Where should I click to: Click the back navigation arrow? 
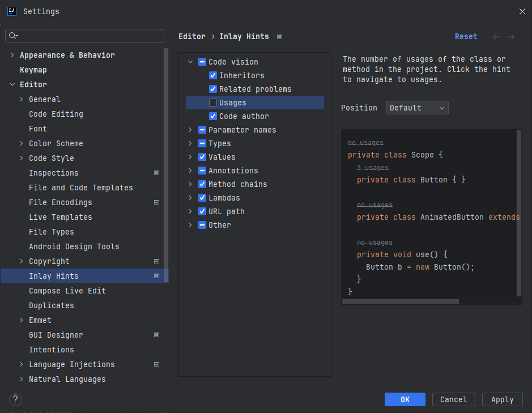496,37
